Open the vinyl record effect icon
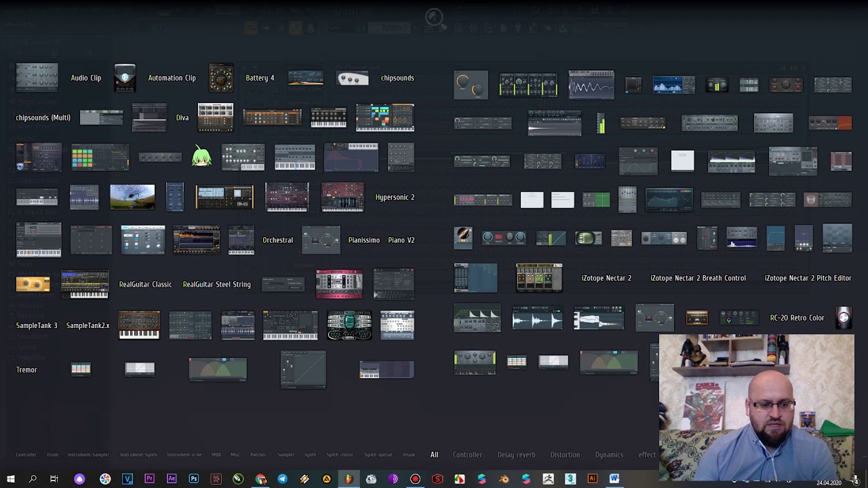 (x=463, y=238)
